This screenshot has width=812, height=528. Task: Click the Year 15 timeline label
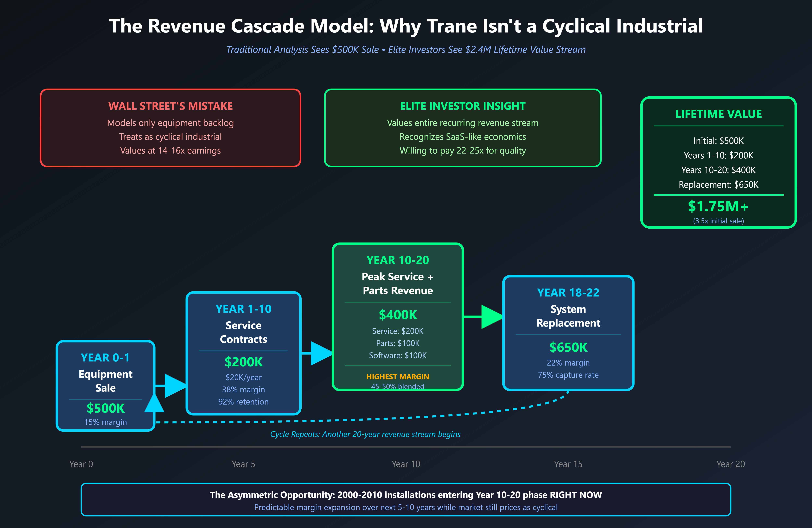(x=568, y=464)
